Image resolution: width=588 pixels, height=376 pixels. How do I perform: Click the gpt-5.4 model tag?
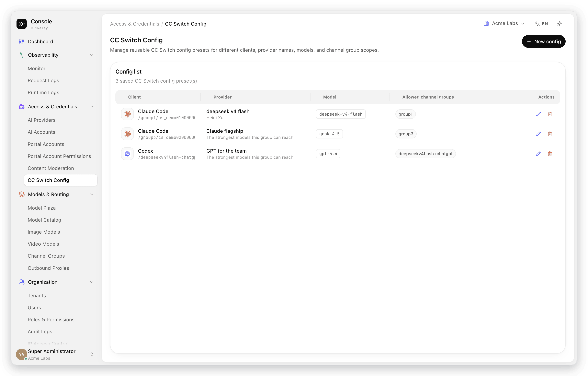tap(328, 154)
